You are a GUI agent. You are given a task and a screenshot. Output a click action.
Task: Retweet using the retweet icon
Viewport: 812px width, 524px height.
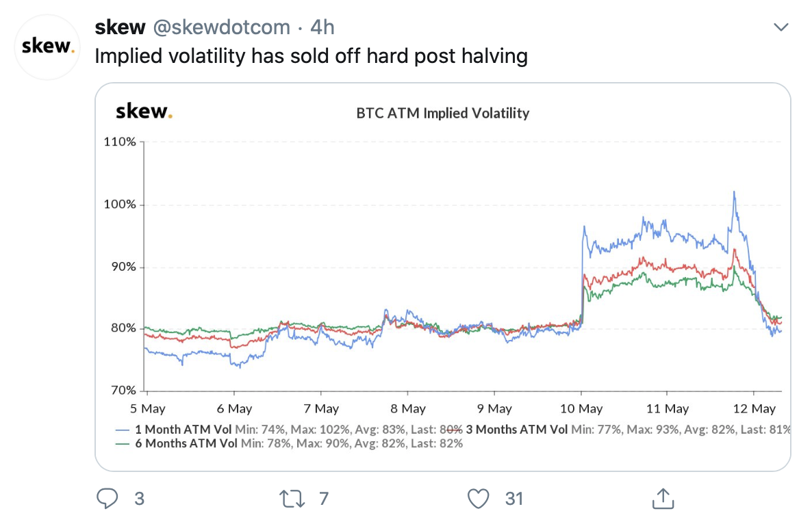point(293,499)
